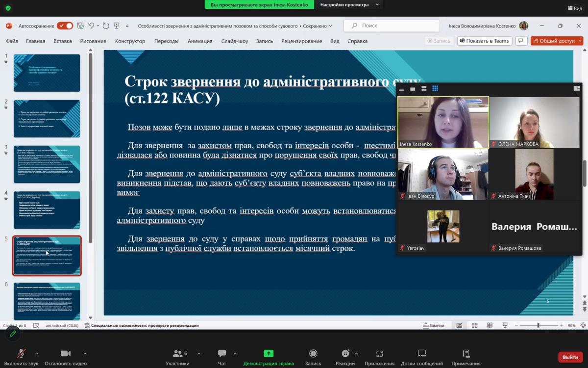Viewport: 588px width, 368px height.
Task: Open the Review (Рецензирование) ribbon tab
Action: click(x=301, y=41)
